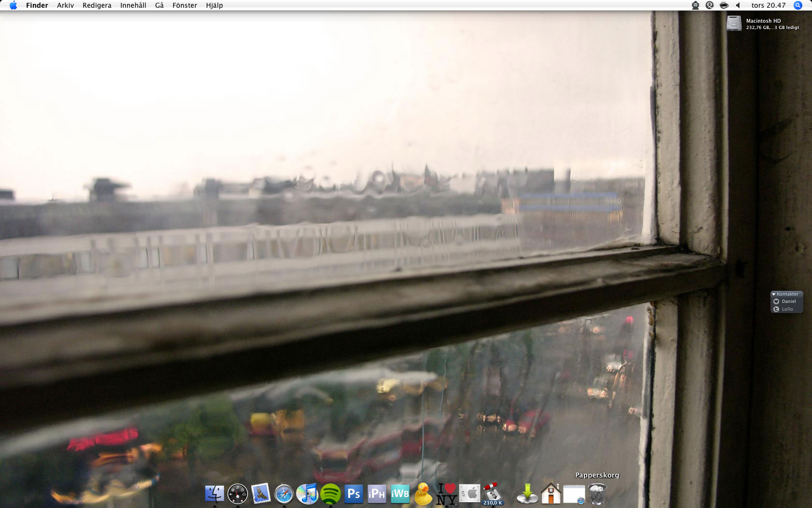
Task: Open Cyberduck rubber duck icon
Action: [x=423, y=494]
